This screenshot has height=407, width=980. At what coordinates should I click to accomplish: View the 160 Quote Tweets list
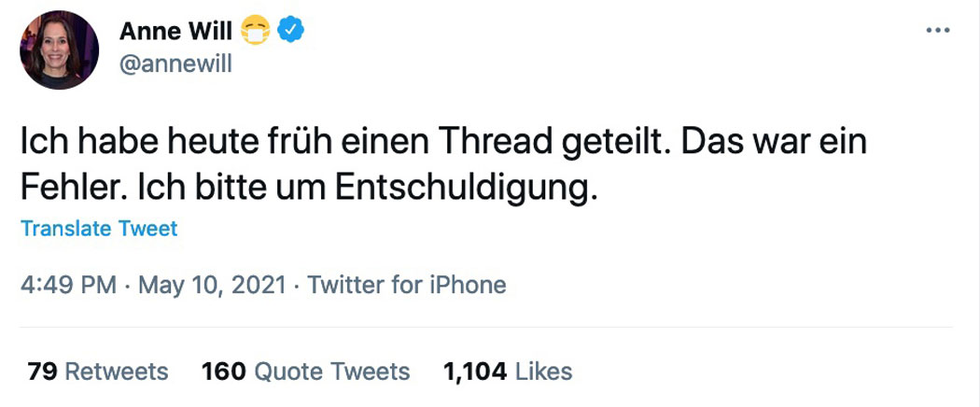305,372
